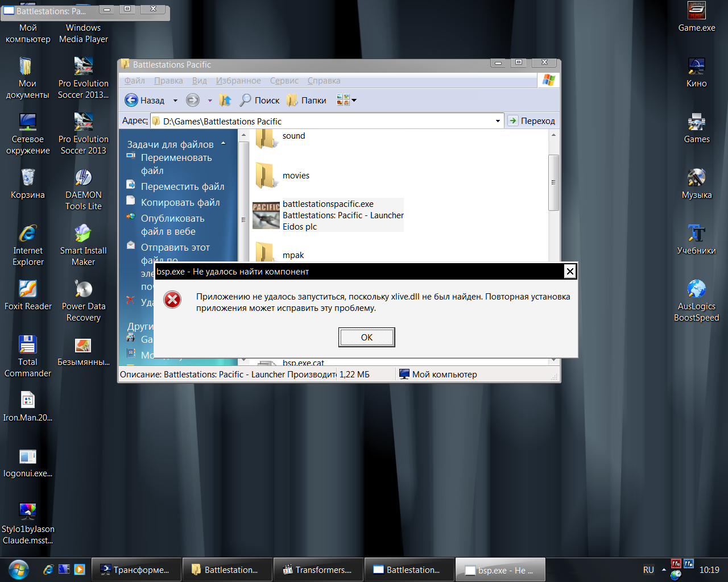Click the Game.exe desktop icon
The image size is (728, 582).
(696, 11)
